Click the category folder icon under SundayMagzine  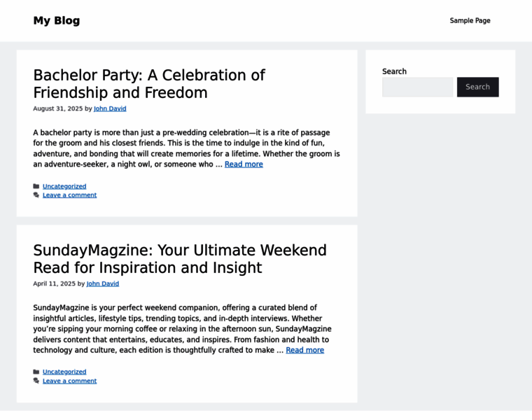(36, 372)
